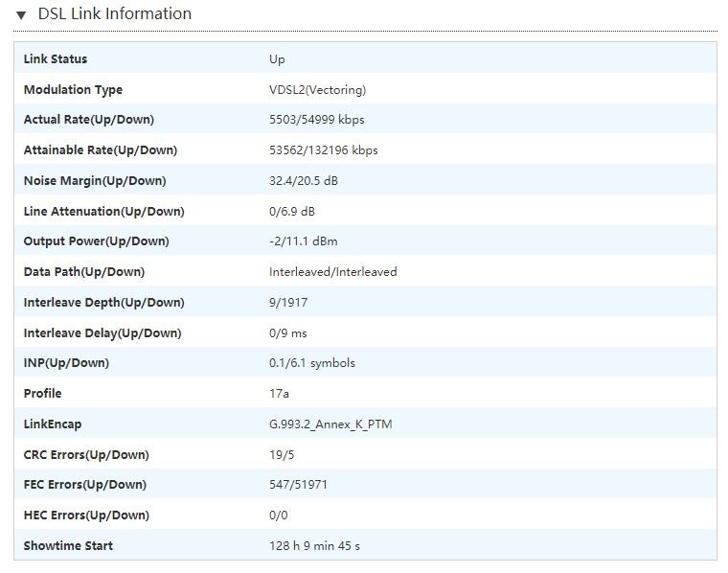Select the FEC Errors(Up/Down) label

[85, 484]
